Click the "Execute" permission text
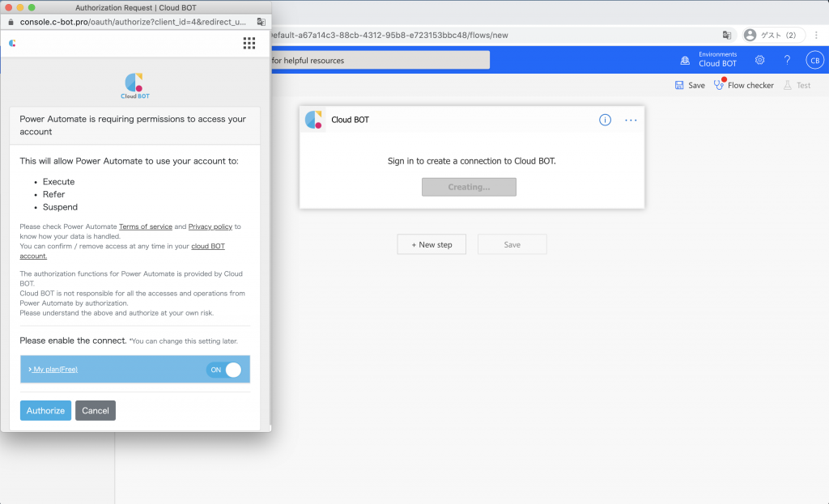This screenshot has width=829, height=504. [x=58, y=182]
